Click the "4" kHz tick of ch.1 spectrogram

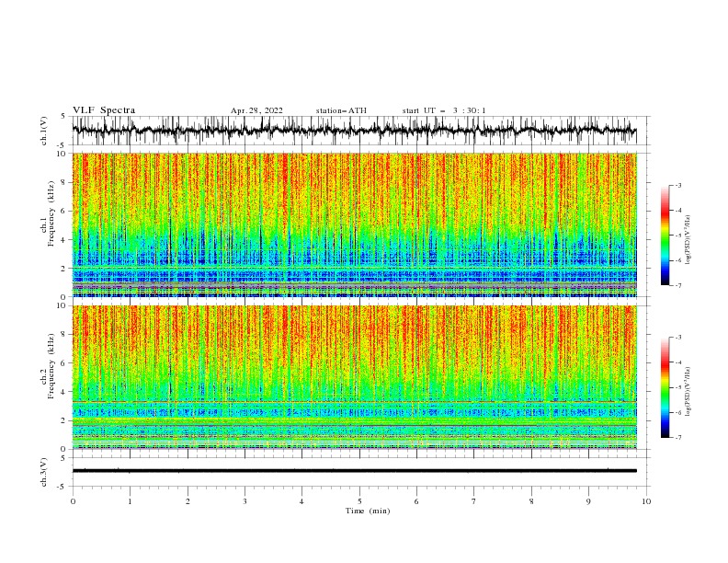(64, 240)
